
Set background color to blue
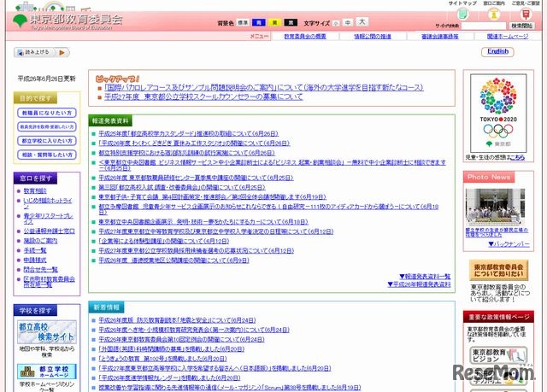pos(258,23)
